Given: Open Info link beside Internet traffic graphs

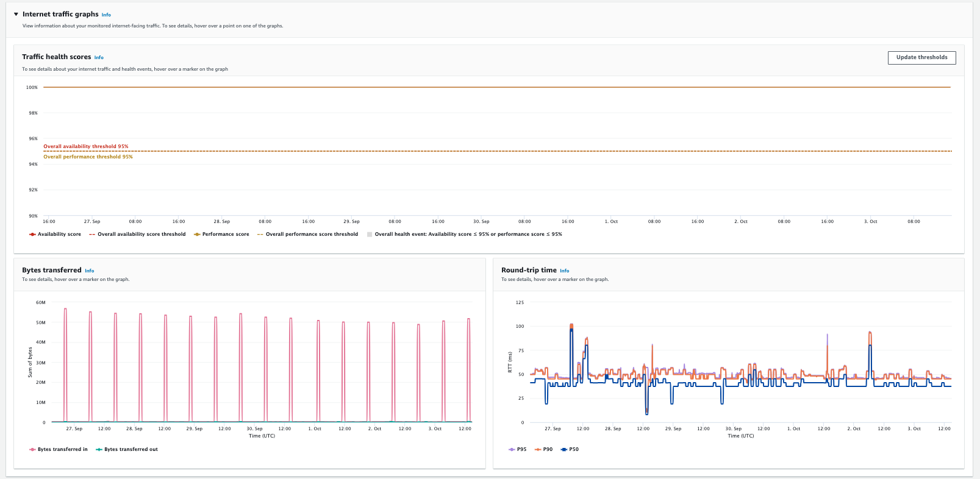Looking at the screenshot, I should 106,15.
